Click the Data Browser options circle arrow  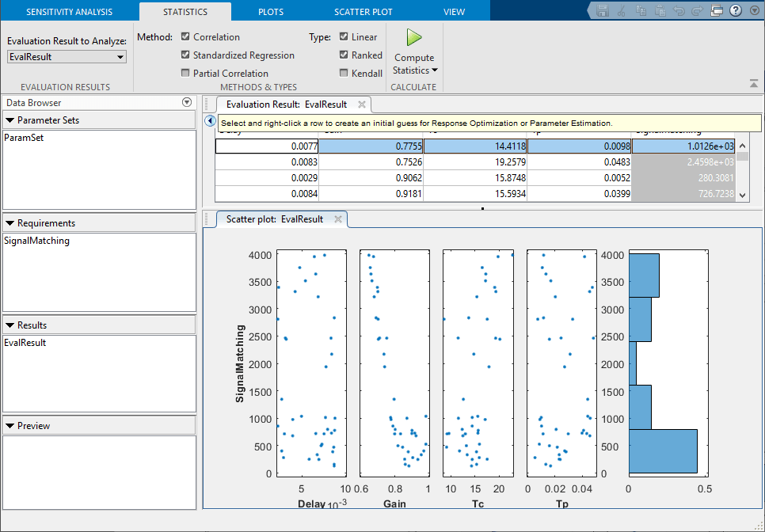coord(187,103)
